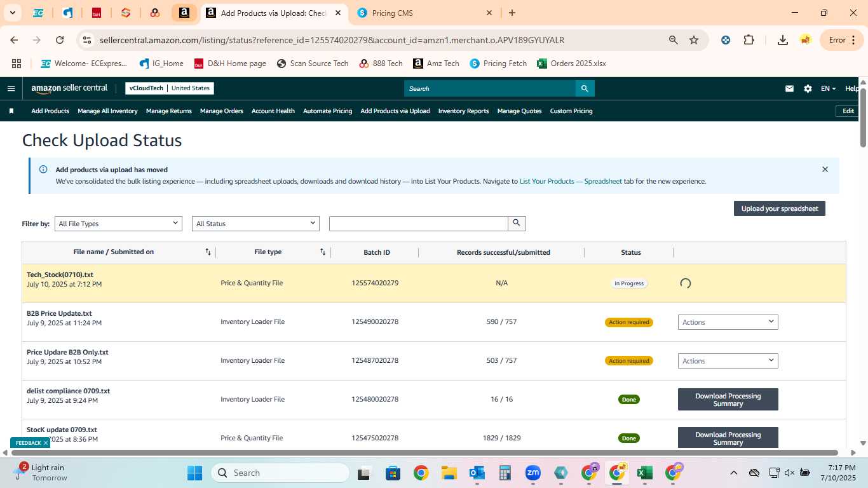The width and height of the screenshot is (868, 488).
Task: Close the Feedback tab's X
Action: coord(46,443)
